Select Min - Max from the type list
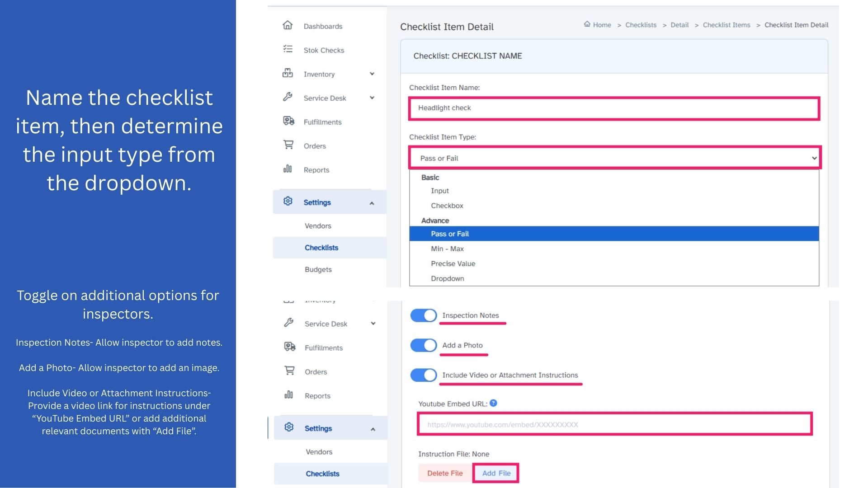This screenshot has width=868, height=488. tap(447, 249)
